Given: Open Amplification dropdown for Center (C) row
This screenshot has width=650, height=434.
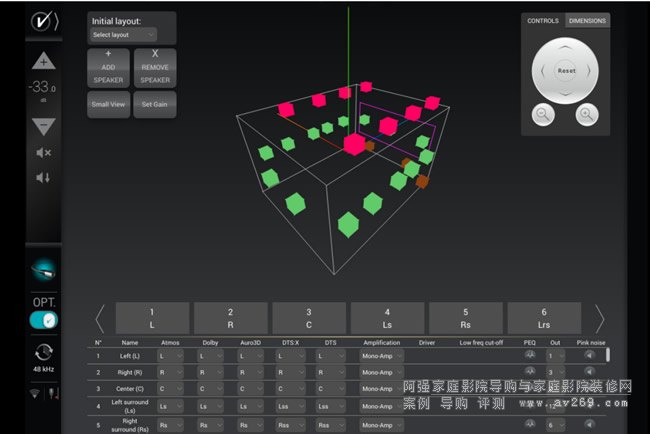Looking at the screenshot, I should (383, 389).
